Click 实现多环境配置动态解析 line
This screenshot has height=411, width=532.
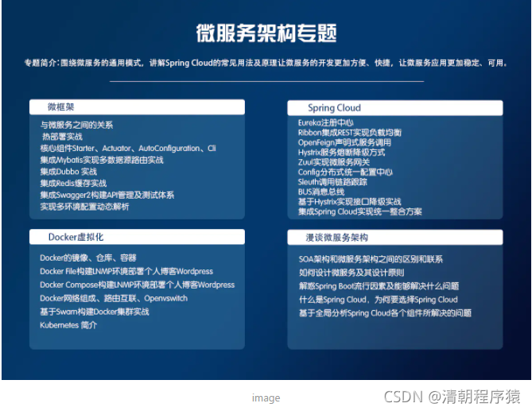click(x=84, y=207)
